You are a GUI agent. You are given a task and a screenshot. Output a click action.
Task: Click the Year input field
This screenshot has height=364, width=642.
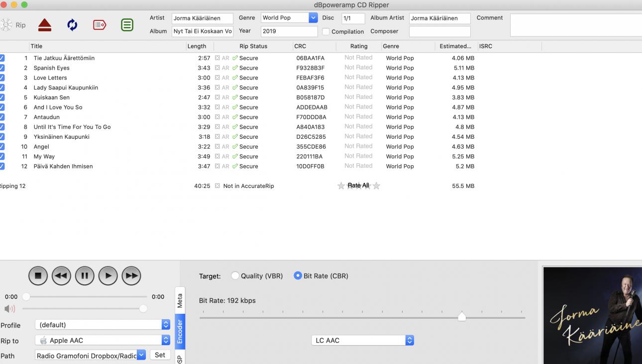pos(289,31)
